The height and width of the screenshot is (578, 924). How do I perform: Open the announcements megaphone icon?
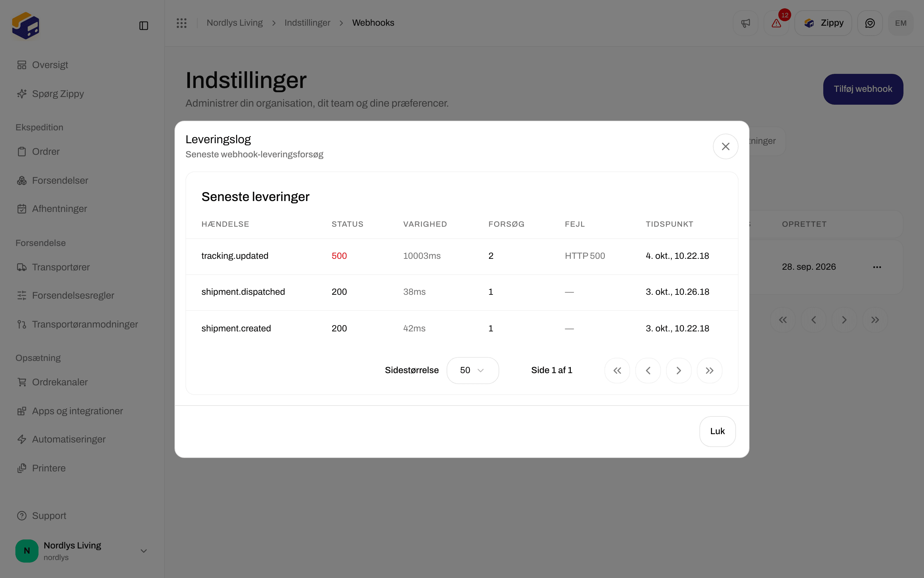(745, 23)
